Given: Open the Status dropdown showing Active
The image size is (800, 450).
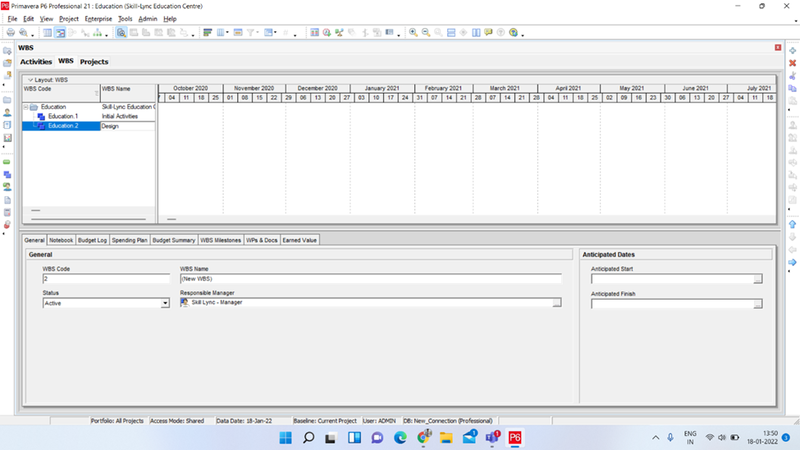Looking at the screenshot, I should pos(165,303).
